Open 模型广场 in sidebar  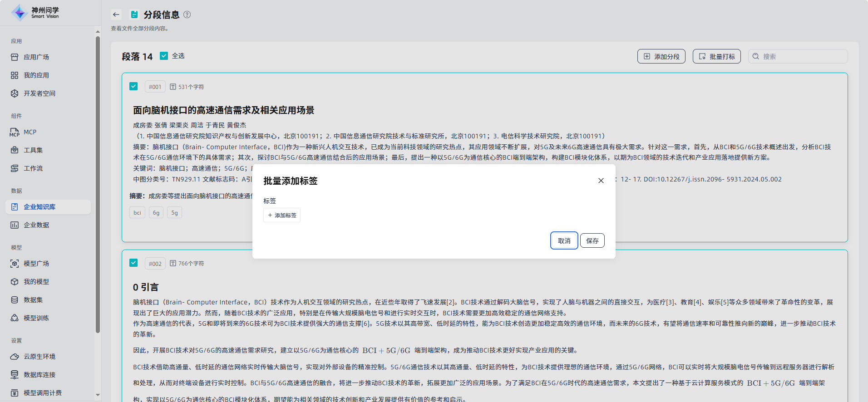click(x=36, y=264)
